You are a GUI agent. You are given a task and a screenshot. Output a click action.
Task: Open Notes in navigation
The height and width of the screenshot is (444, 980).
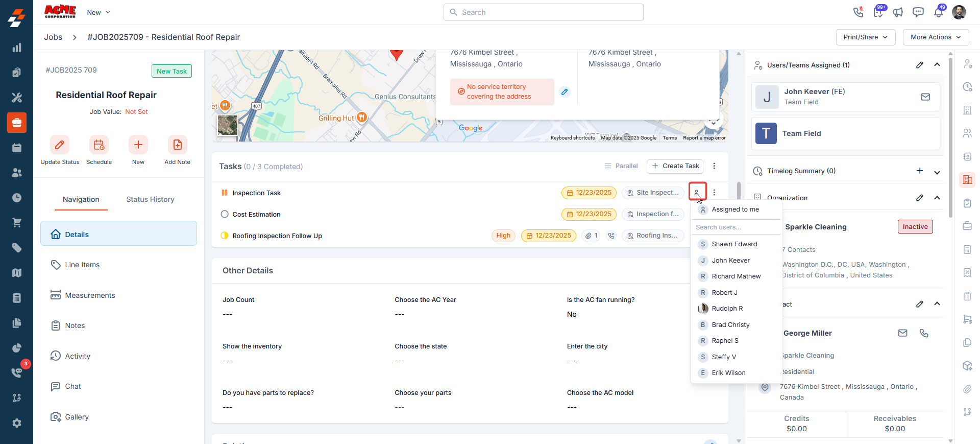click(x=118, y=325)
